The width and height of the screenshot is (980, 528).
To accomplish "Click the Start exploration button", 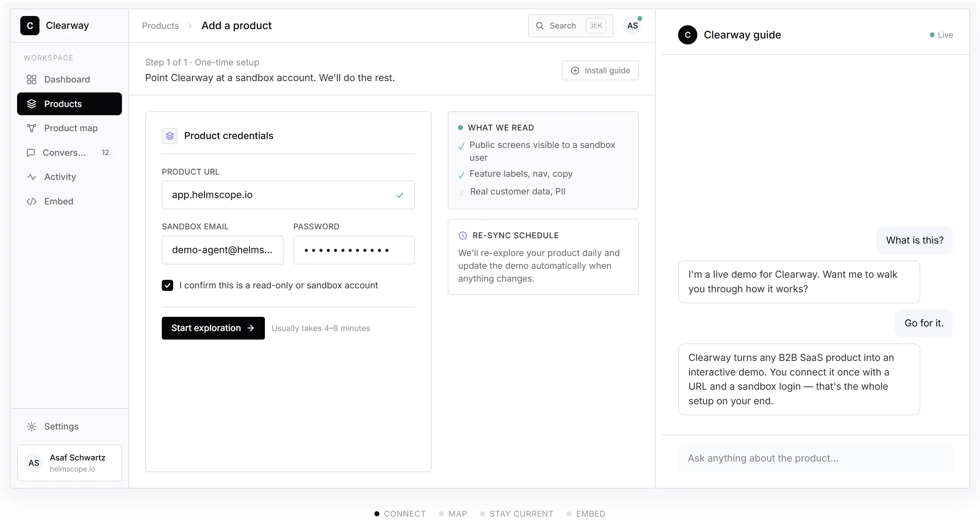I will point(213,328).
